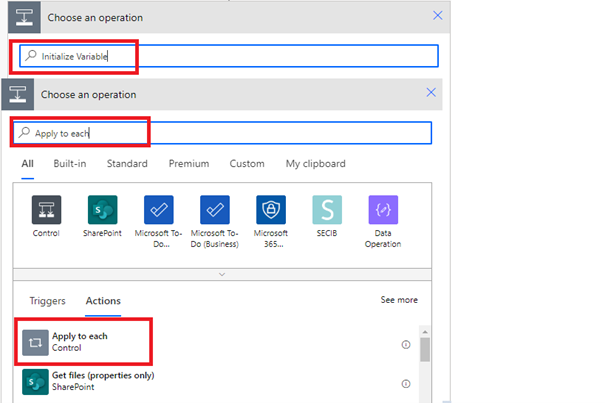Select Microsoft To-Do (Business) connector
605x403 pixels.
point(215,210)
